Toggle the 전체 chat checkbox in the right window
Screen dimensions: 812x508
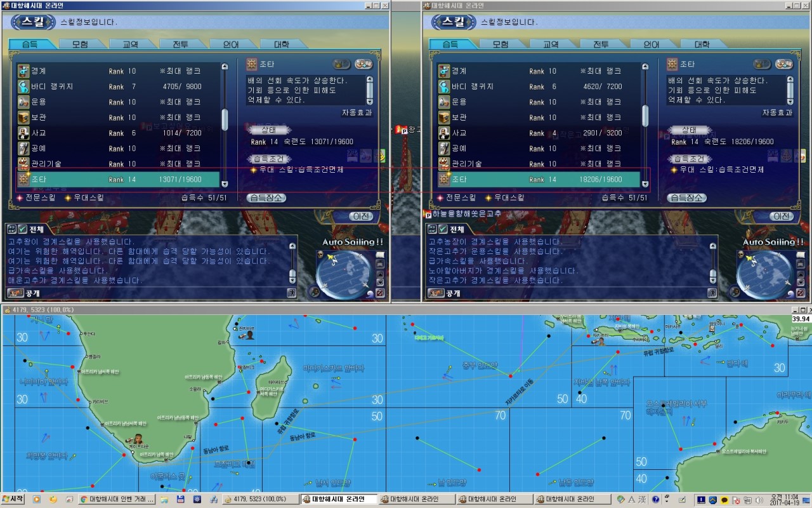(443, 229)
